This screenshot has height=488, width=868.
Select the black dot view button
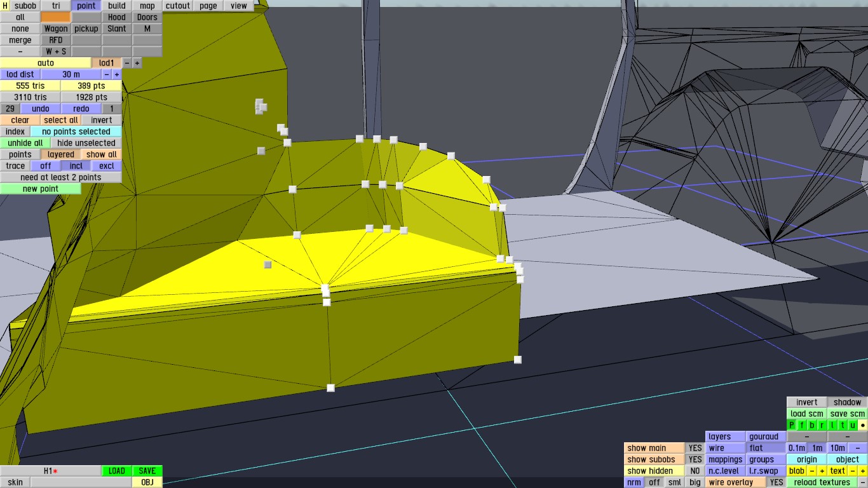[862, 425]
